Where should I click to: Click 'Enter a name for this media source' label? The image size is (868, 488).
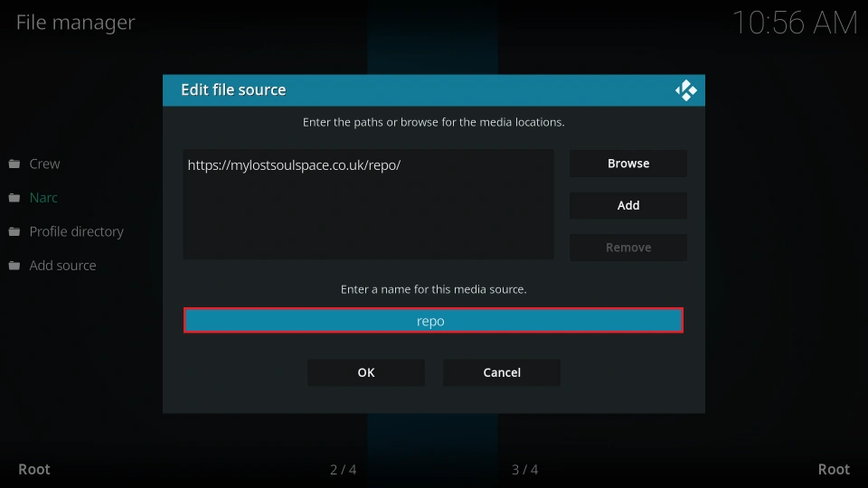433,289
